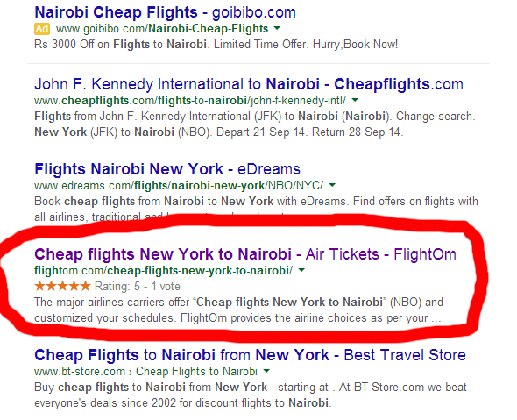Image resolution: width=517 pixels, height=420 pixels.
Task: Expand arrow beside edreams.com URL
Action: coord(332,185)
